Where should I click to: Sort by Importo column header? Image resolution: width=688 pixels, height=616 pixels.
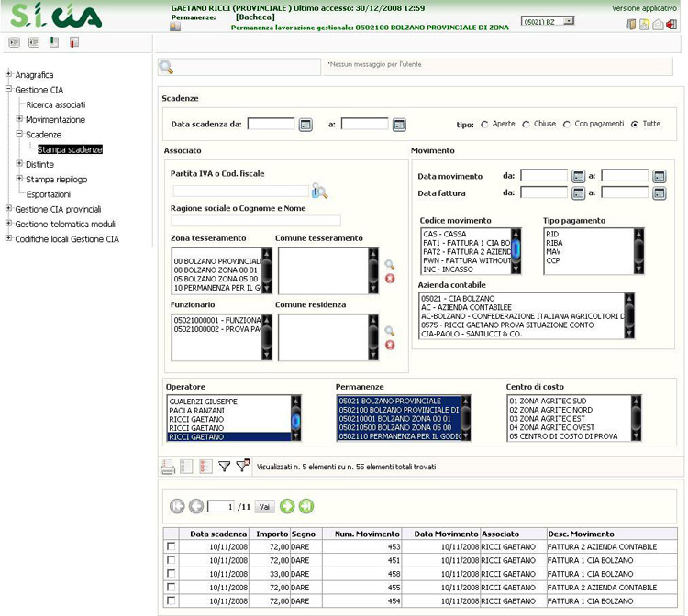(272, 533)
